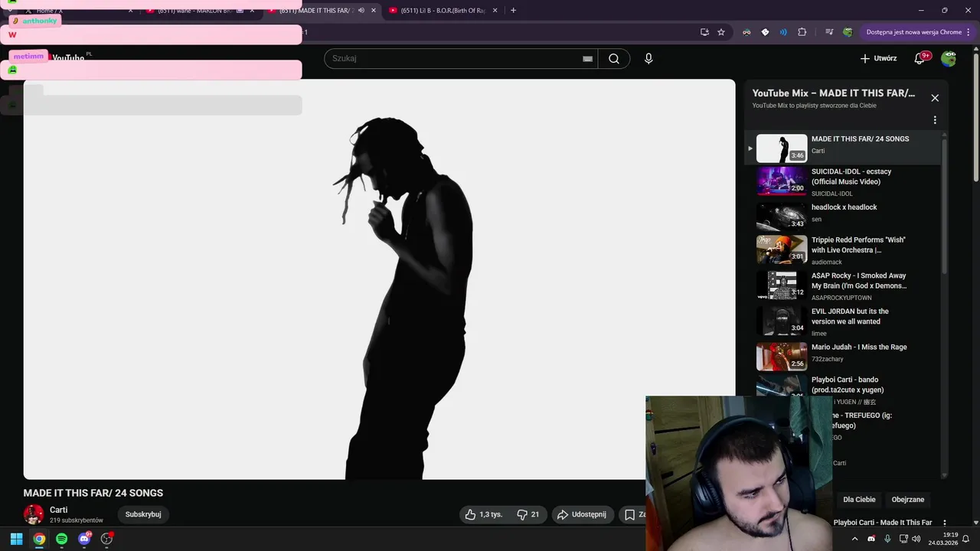
Task: Switch to the 'Lil B - B.O.R.' tab
Action: click(443, 11)
